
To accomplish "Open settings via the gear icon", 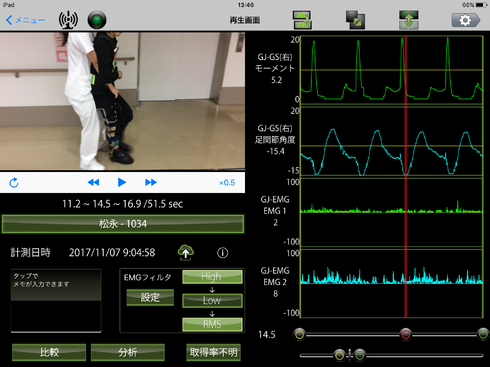I will 466,20.
